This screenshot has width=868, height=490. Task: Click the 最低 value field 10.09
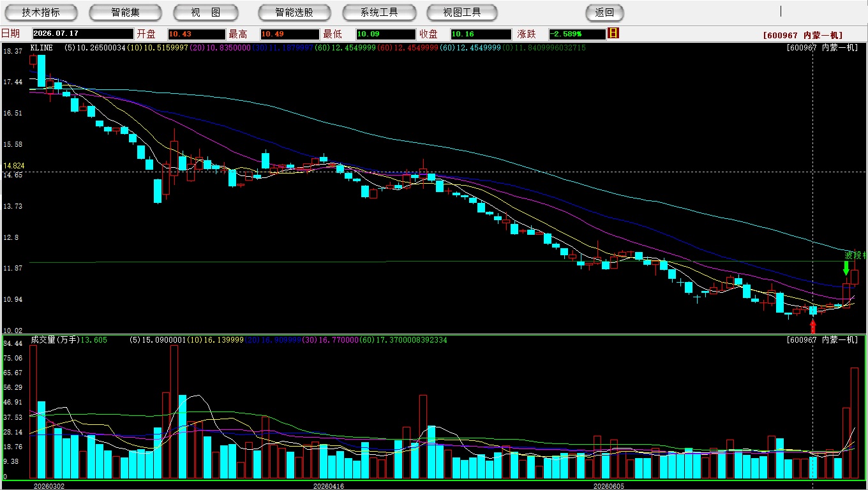[x=385, y=34]
